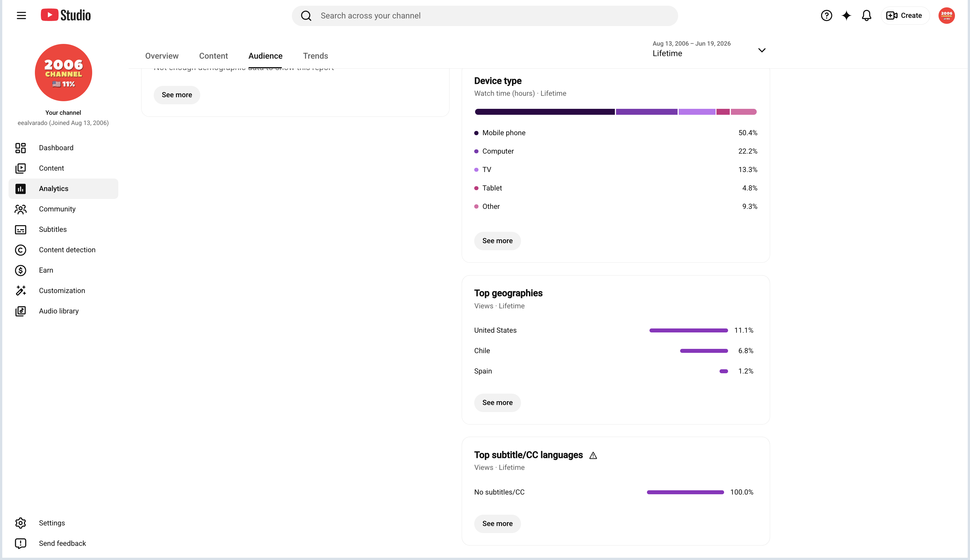Open the sparkle Ask Studio icon
970x560 pixels.
[846, 15]
